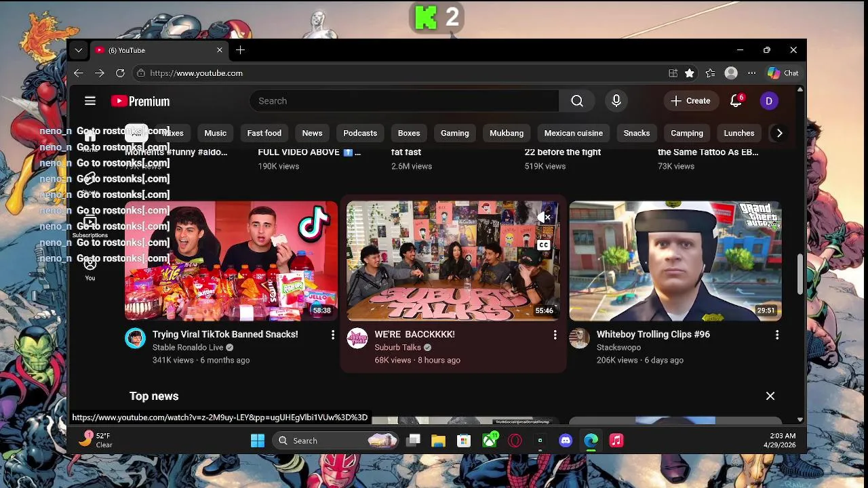Image resolution: width=868 pixels, height=488 pixels.
Task: Open the 52°F Clear weather widget
Action: point(96,440)
